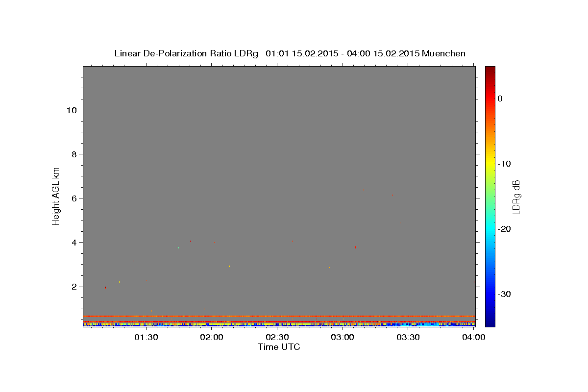Click the height tick label 6
588x392 pixels.
tap(75, 198)
